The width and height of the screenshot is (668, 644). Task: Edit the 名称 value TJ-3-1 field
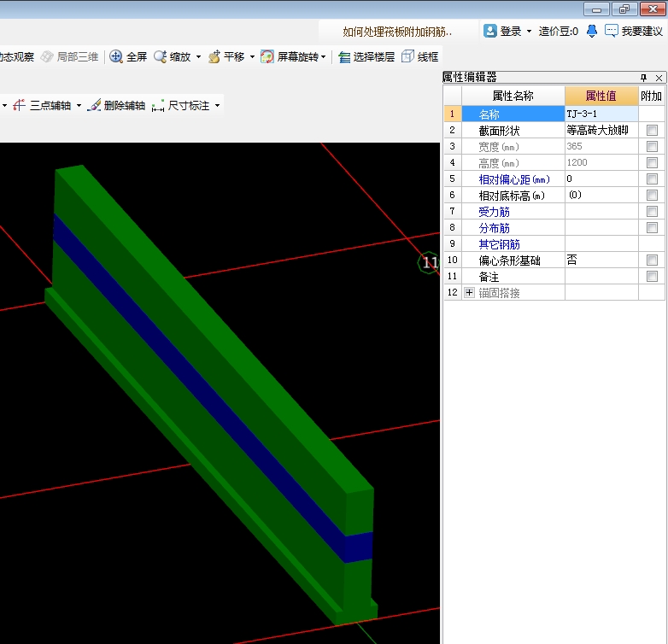(x=601, y=114)
